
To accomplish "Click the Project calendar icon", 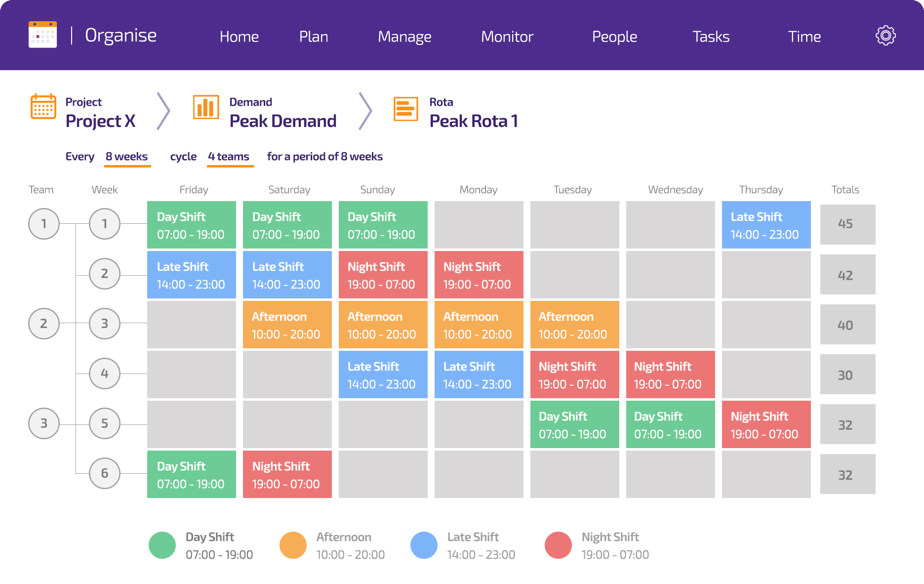I will [43, 106].
